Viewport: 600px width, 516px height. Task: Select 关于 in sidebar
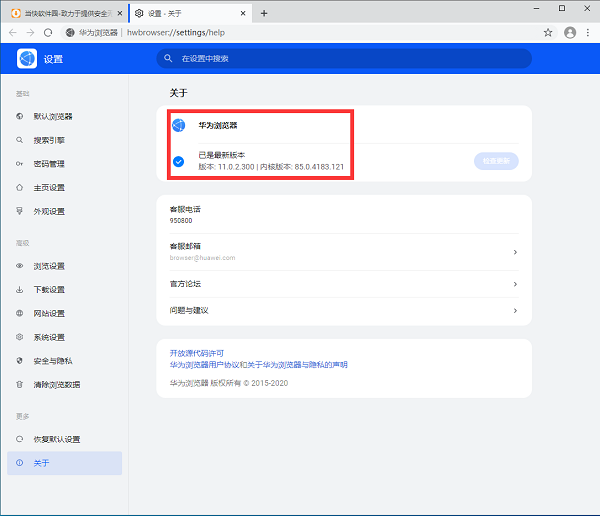coord(64,463)
